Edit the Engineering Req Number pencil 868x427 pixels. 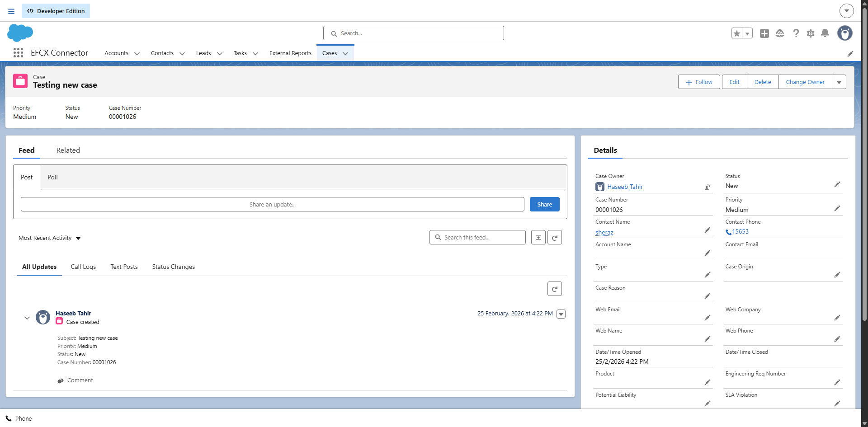point(837,382)
